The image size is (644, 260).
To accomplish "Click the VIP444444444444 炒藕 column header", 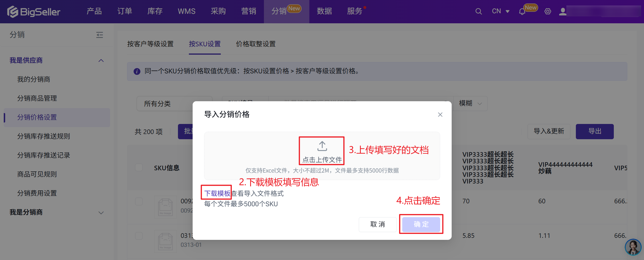I will click(565, 168).
